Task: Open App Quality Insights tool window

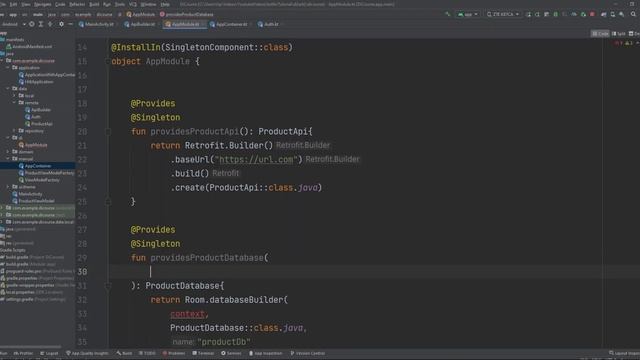Action: [87, 353]
